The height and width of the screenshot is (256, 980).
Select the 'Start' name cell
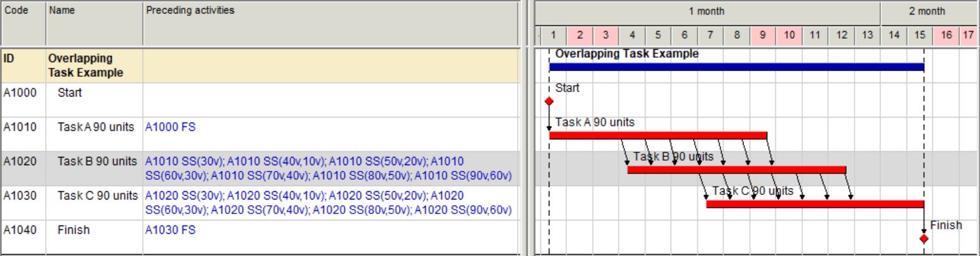[94, 100]
